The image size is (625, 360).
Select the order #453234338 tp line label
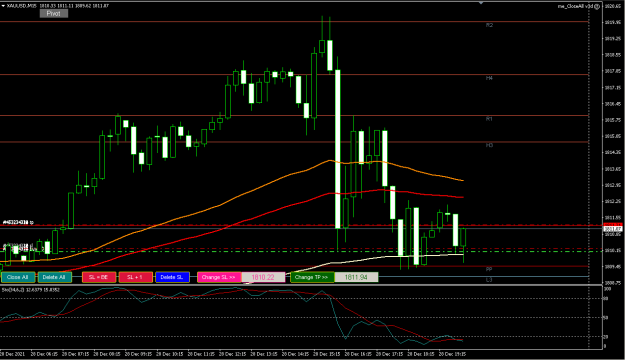[x=18, y=222]
